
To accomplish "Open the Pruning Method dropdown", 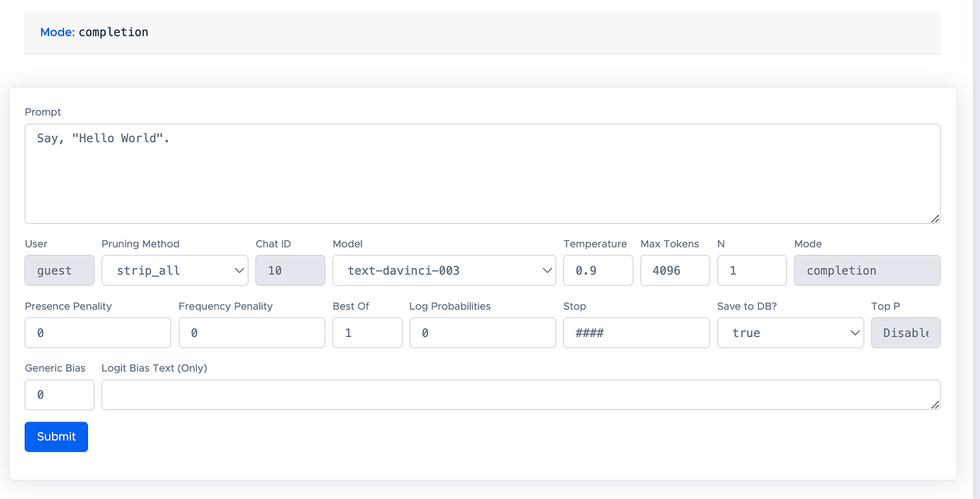I will point(175,271).
